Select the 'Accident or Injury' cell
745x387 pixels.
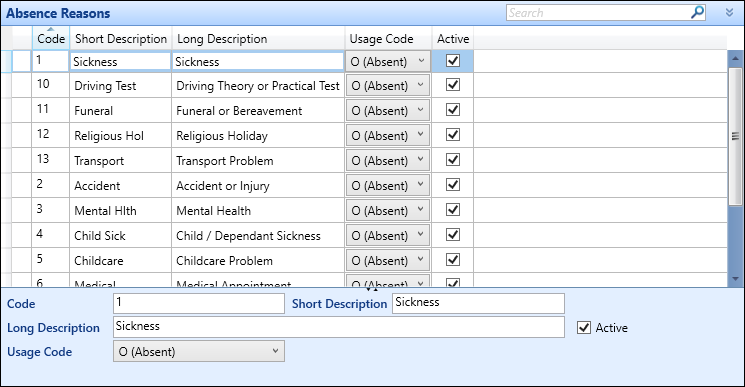coord(258,186)
